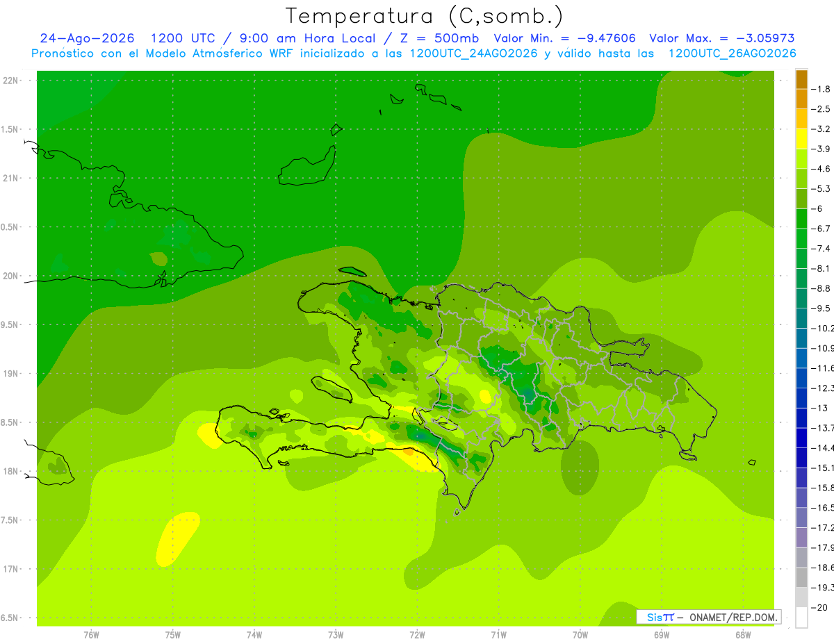Click the "-6.7" colorbar label
Image resolution: width=834 pixels, height=644 pixels.
click(x=821, y=229)
